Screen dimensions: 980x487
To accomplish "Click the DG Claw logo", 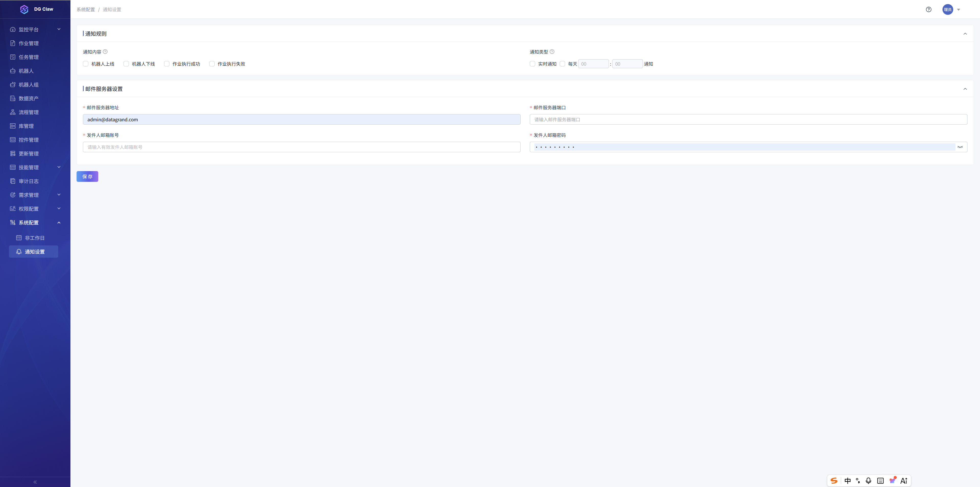I will (24, 9).
